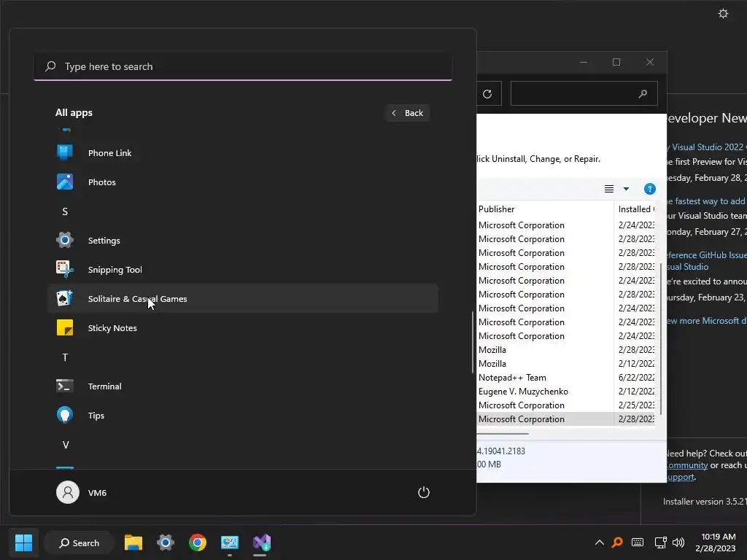The width and height of the screenshot is (747, 560).
Task: Open the volume tray icon
Action: click(678, 542)
